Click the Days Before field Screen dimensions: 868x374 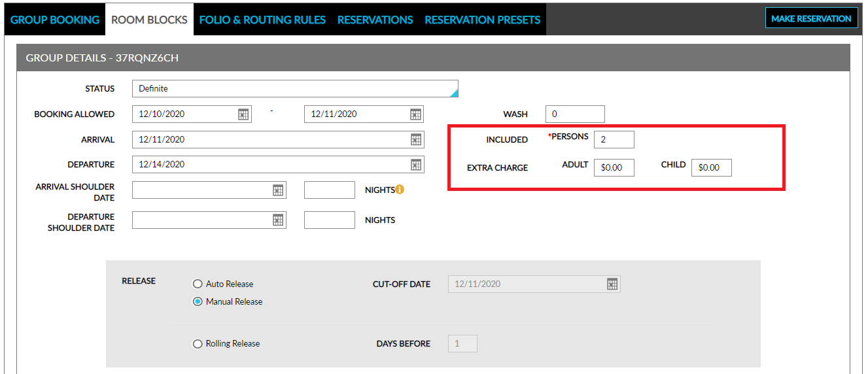point(462,343)
